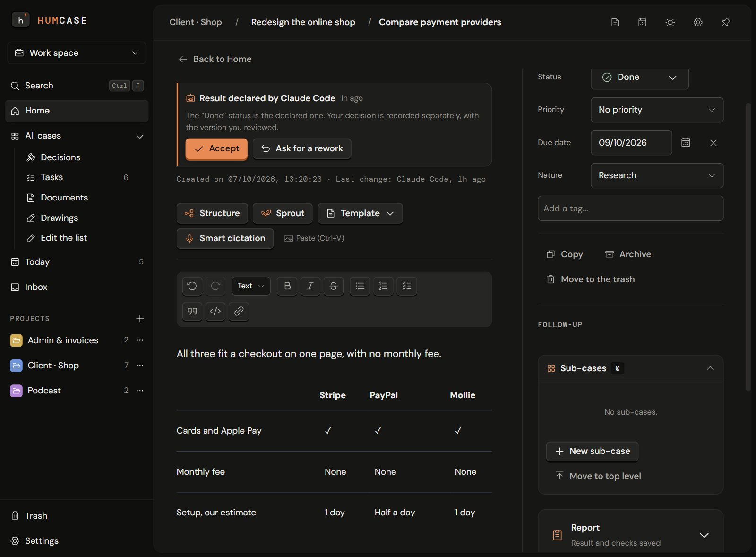The height and width of the screenshot is (557, 756).
Task: Apply bold formatting
Action: (287, 286)
